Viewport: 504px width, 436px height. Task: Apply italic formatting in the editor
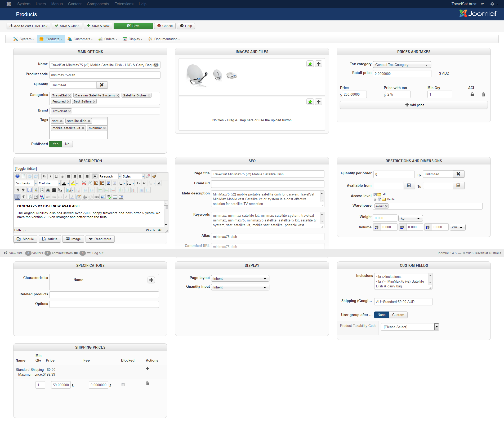point(50,176)
